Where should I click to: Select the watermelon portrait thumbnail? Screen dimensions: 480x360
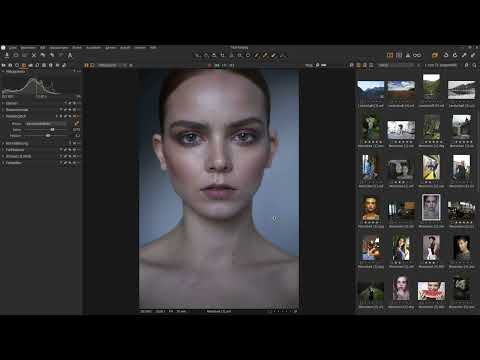[431, 291]
